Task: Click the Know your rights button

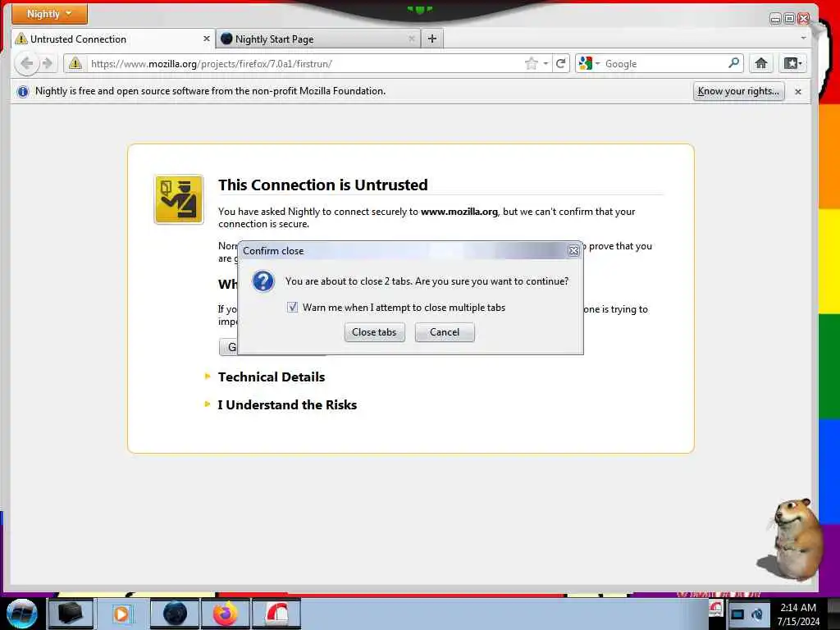Action: coord(738,91)
